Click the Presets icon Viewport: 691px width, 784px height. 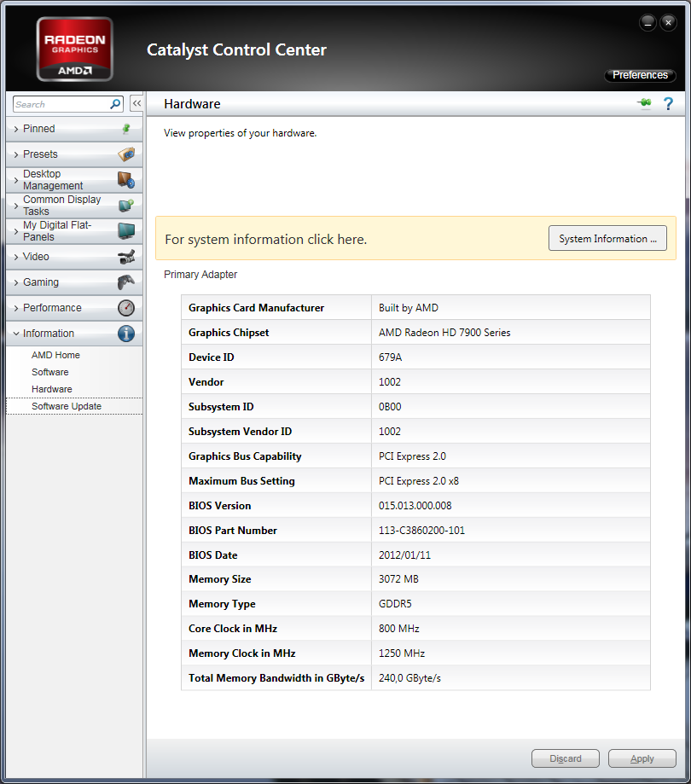click(x=126, y=154)
